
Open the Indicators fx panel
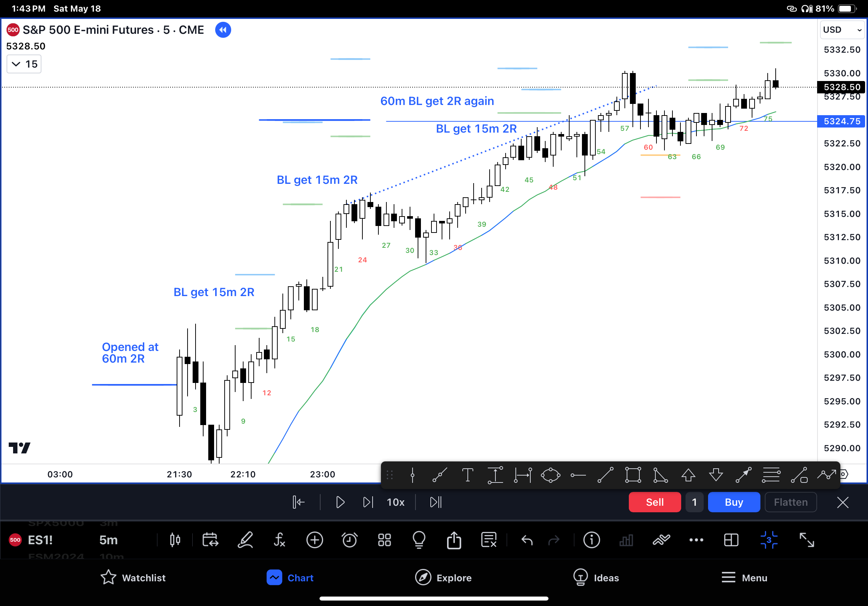pos(280,540)
